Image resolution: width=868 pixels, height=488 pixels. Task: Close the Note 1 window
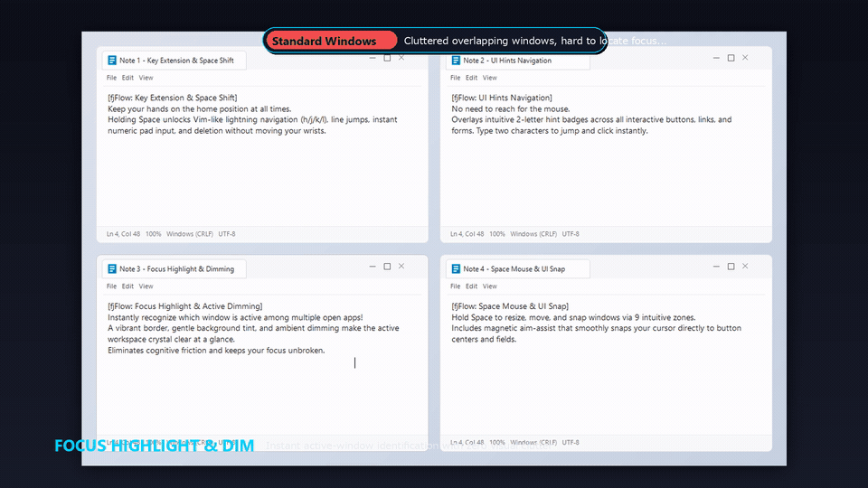[x=401, y=58]
